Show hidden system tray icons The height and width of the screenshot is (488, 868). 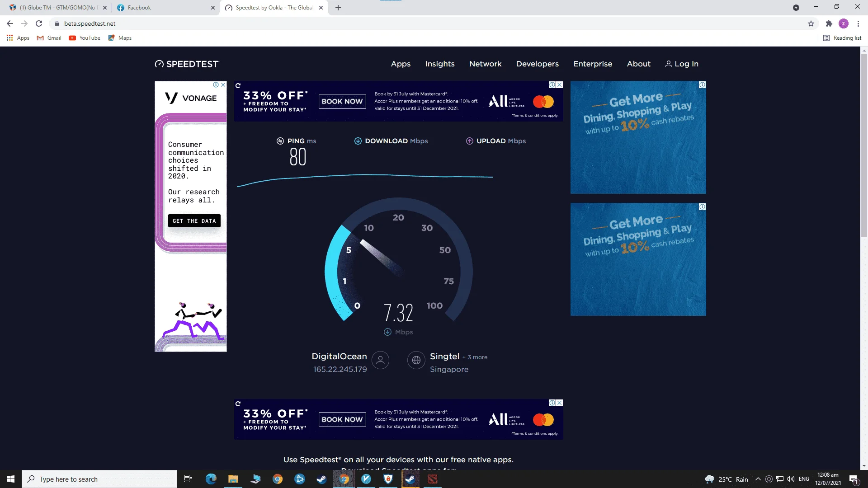pos(758,479)
